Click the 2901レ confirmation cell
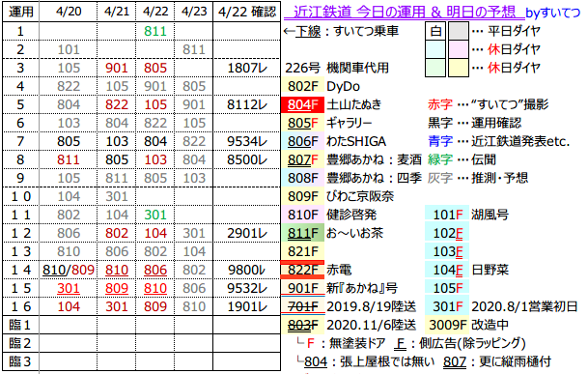The width and height of the screenshot is (588, 374). click(247, 234)
